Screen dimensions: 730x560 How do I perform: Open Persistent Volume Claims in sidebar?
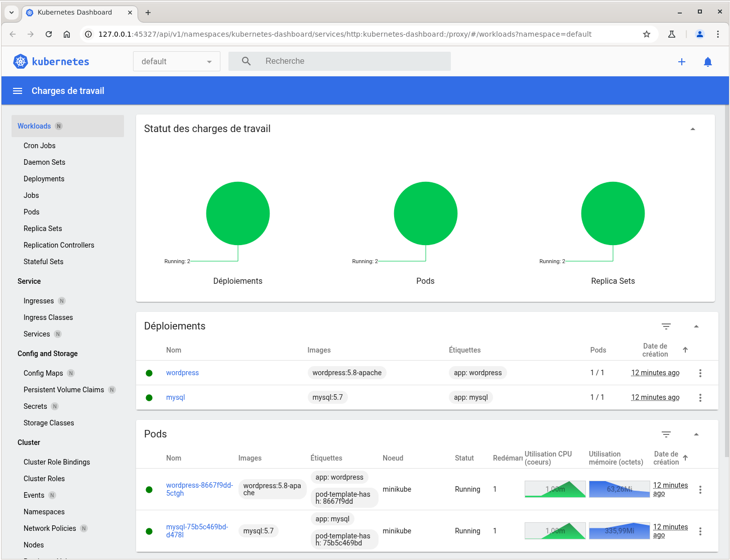64,390
